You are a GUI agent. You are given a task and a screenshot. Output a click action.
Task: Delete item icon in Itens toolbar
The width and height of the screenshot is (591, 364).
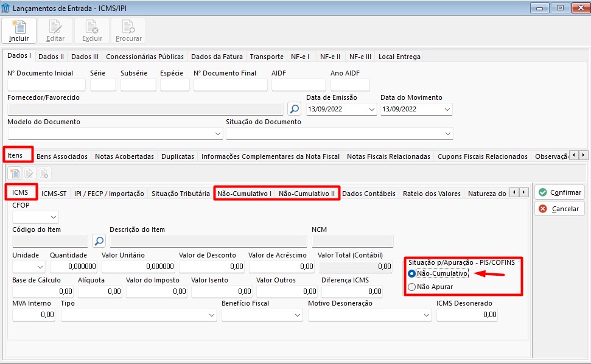point(44,173)
